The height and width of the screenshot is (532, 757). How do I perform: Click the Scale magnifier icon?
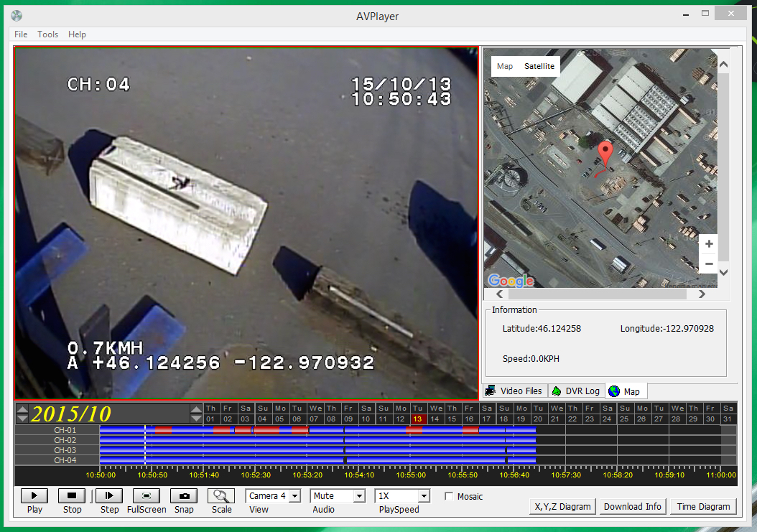(221, 495)
